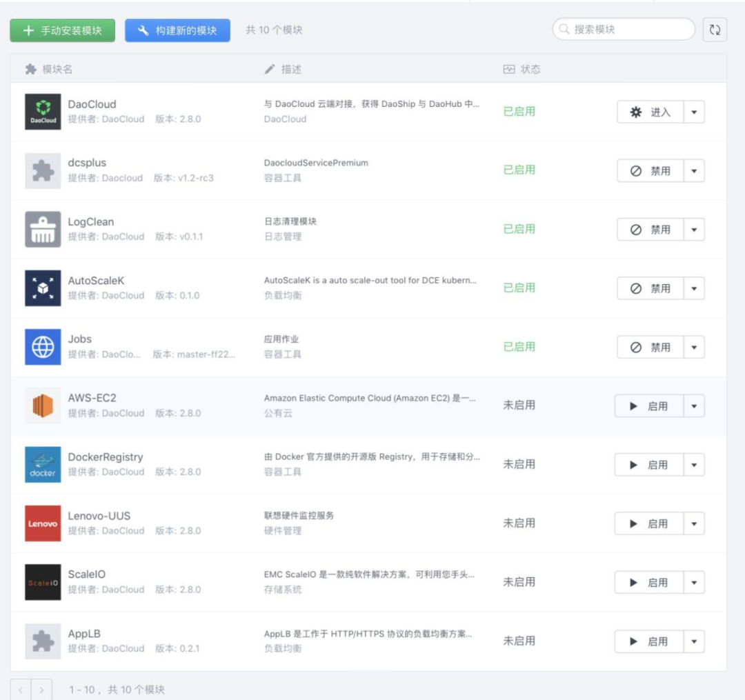Disable the LogClean module with 禁用
This screenshot has height=700, width=745.
tap(650, 230)
